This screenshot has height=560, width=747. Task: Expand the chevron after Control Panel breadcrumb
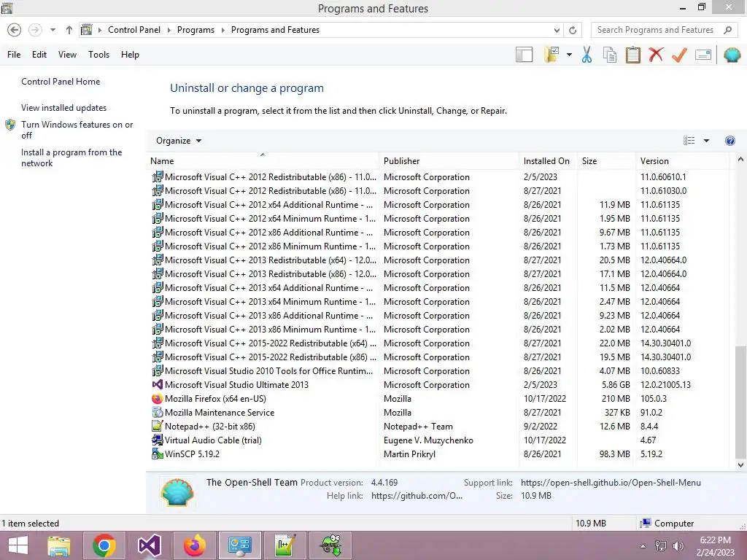point(169,30)
